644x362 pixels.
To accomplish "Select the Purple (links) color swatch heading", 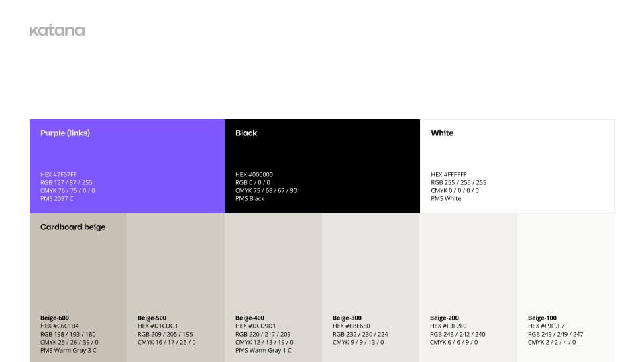I will pos(65,133).
